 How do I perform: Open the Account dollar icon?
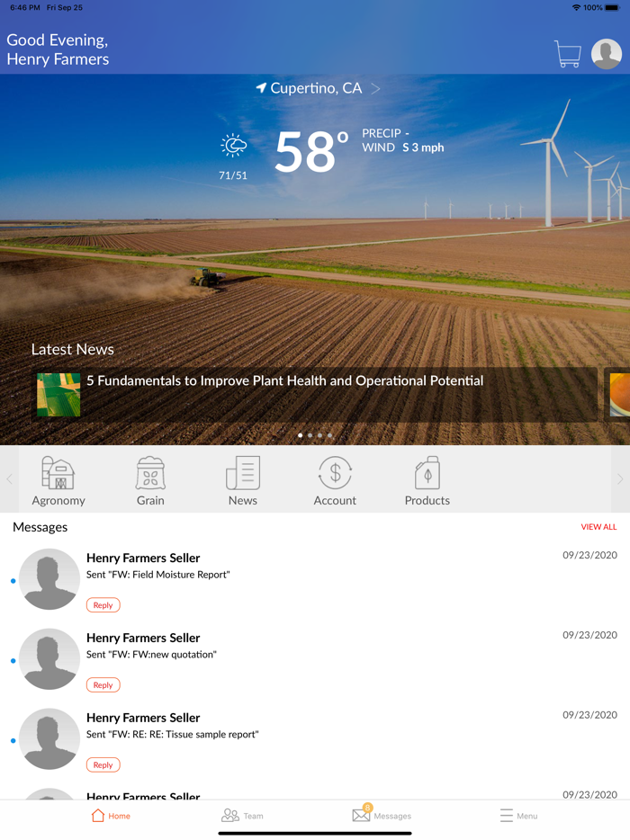coord(335,473)
